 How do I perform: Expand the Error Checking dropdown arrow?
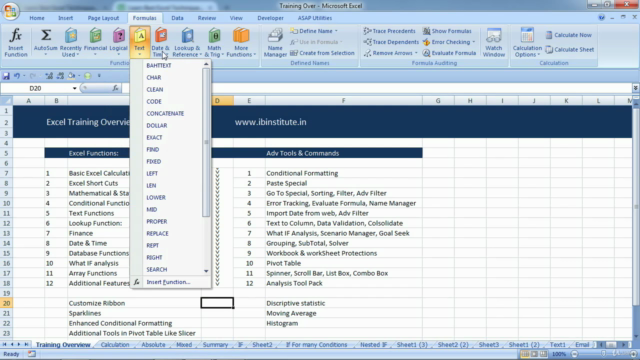tap(473, 42)
